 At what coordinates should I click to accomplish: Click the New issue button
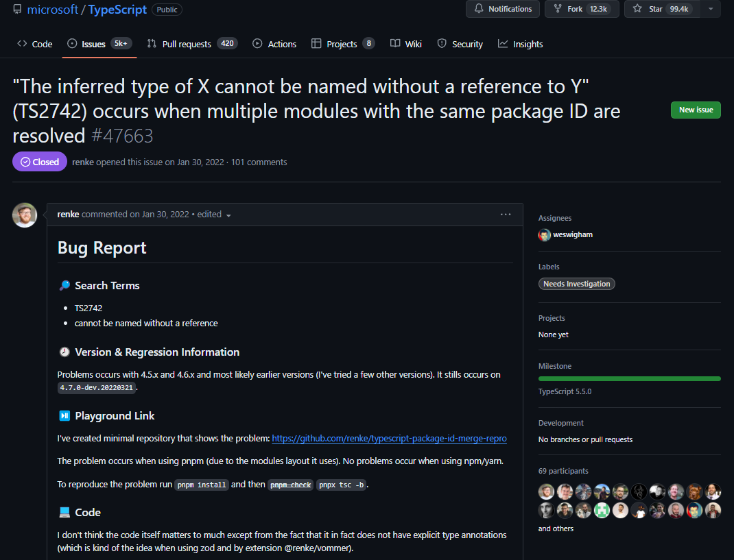pyautogui.click(x=696, y=110)
